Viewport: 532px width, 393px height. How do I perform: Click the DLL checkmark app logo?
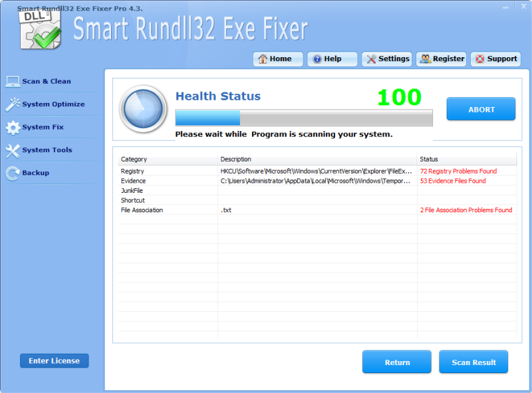[40, 30]
